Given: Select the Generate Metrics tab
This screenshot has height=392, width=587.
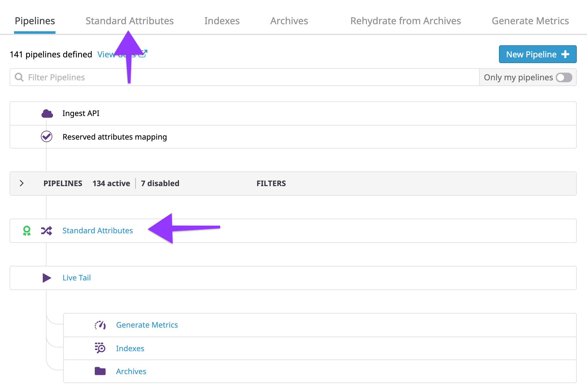Looking at the screenshot, I should tap(530, 21).
